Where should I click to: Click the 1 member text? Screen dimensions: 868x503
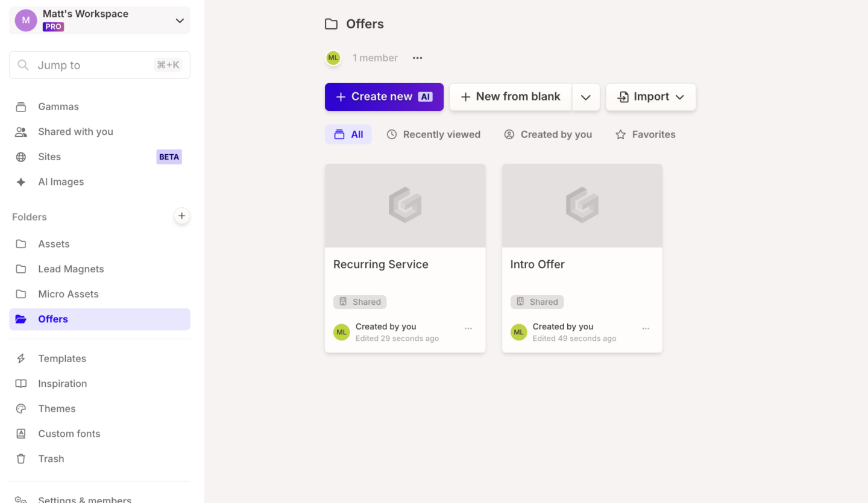point(375,58)
